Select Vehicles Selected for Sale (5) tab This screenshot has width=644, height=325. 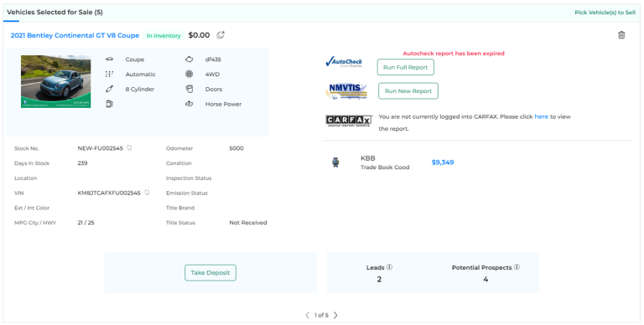(55, 13)
